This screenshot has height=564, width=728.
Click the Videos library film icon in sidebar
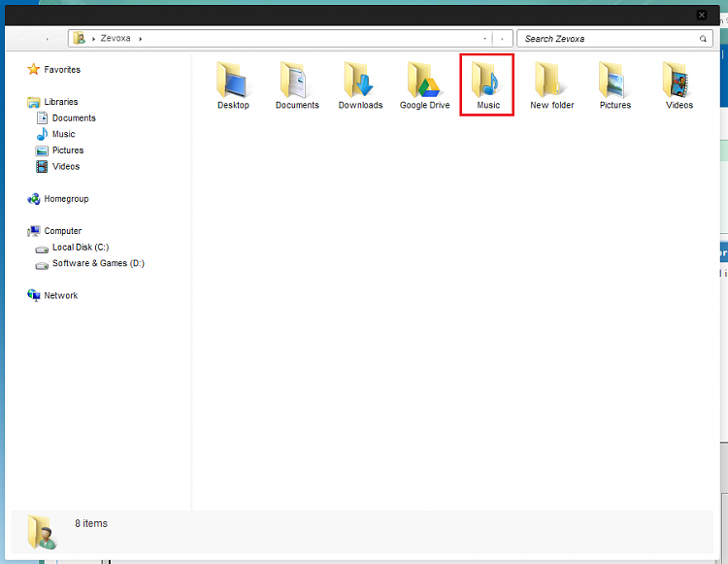tap(42, 166)
